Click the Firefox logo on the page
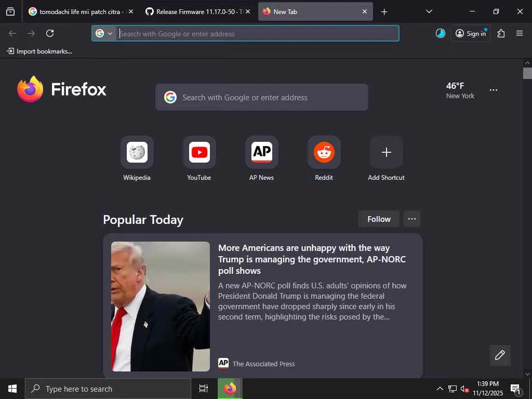Screen dimensions: 532x399 [62, 89]
